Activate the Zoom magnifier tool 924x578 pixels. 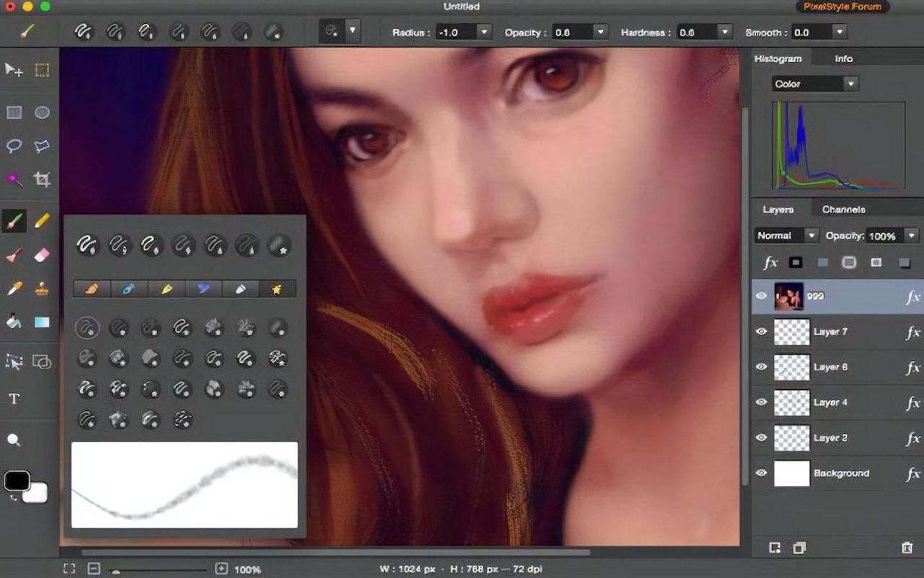14,441
